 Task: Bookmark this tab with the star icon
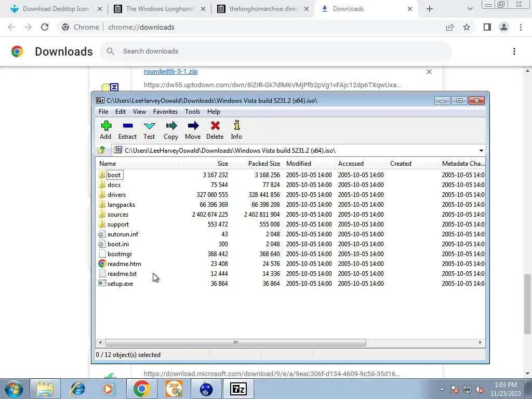[467, 27]
